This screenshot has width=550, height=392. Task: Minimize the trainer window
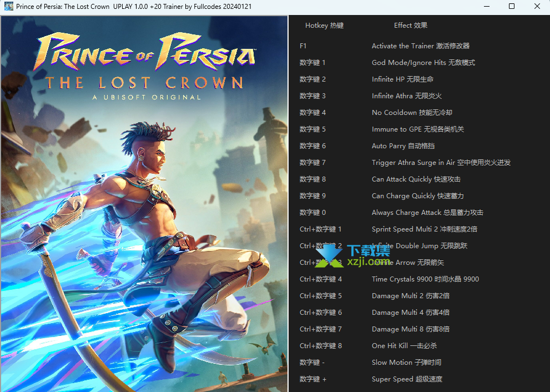(x=487, y=6)
